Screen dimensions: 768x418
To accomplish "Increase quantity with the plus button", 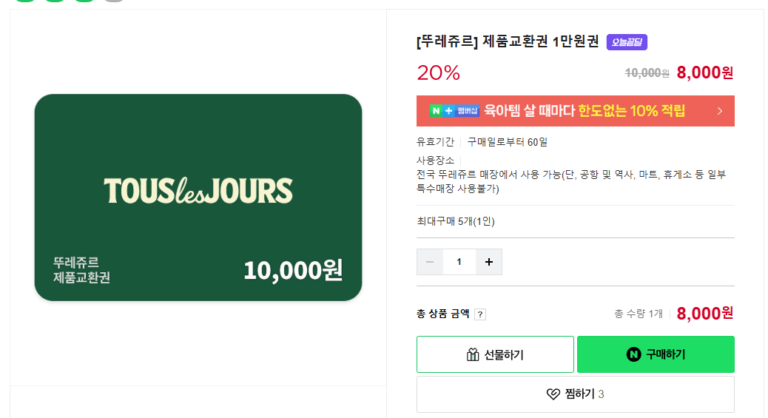I will 489,262.
